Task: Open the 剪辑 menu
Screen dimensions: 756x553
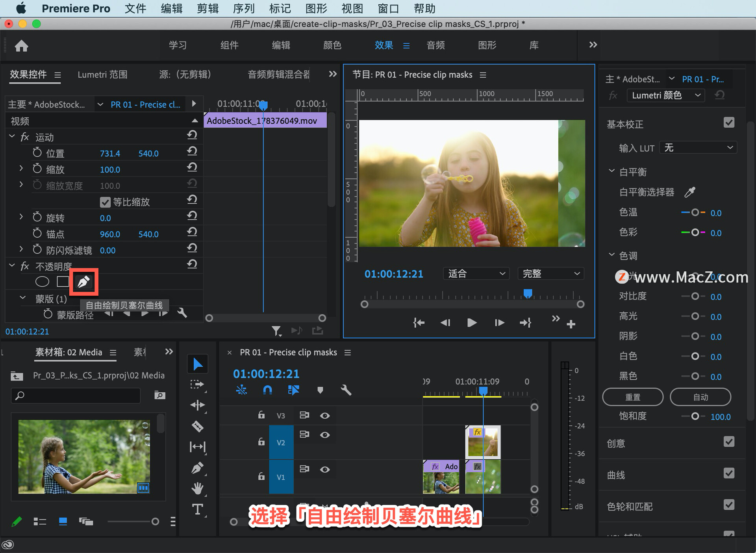Action: pos(208,8)
